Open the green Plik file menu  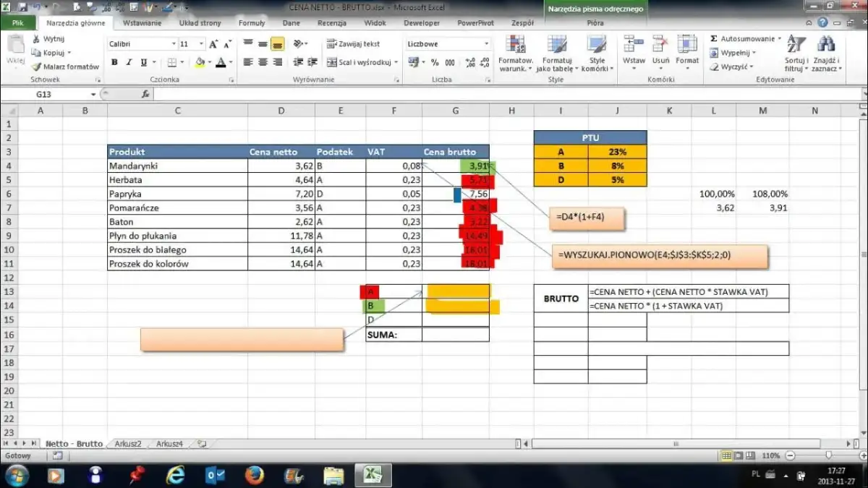(17, 23)
